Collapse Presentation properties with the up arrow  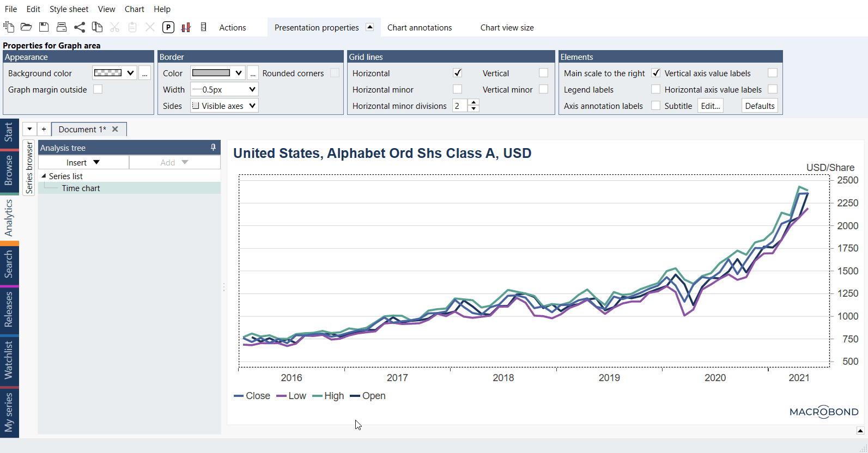[369, 27]
